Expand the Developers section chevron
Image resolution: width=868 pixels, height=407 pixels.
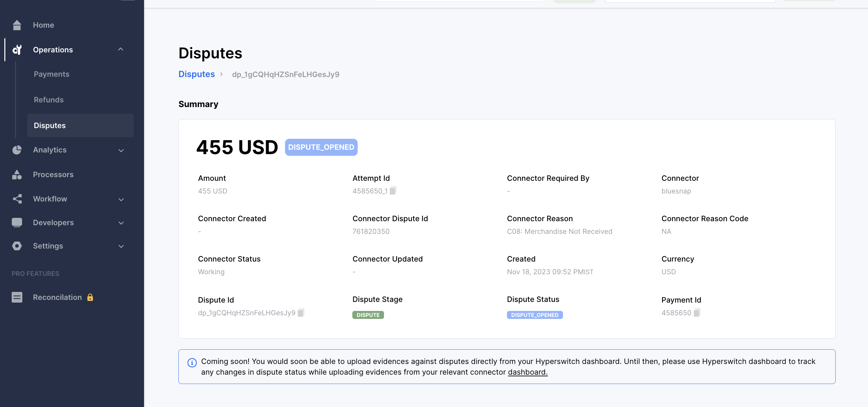point(121,223)
